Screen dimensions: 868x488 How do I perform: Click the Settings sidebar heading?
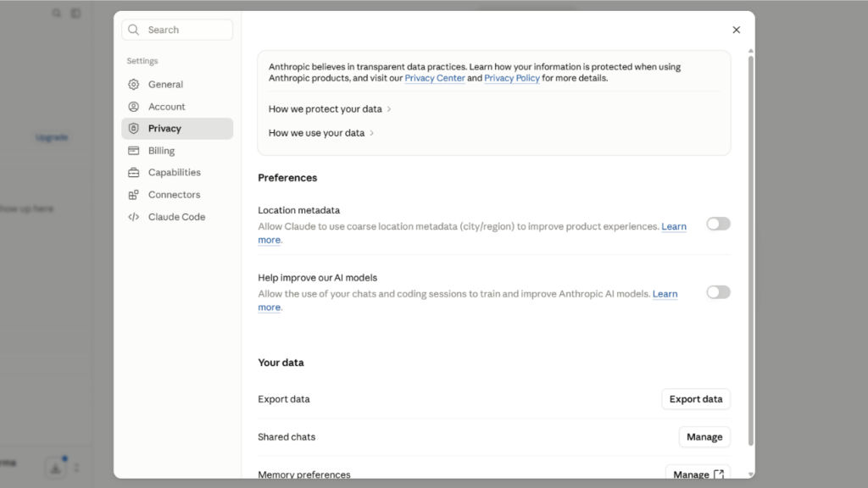142,61
